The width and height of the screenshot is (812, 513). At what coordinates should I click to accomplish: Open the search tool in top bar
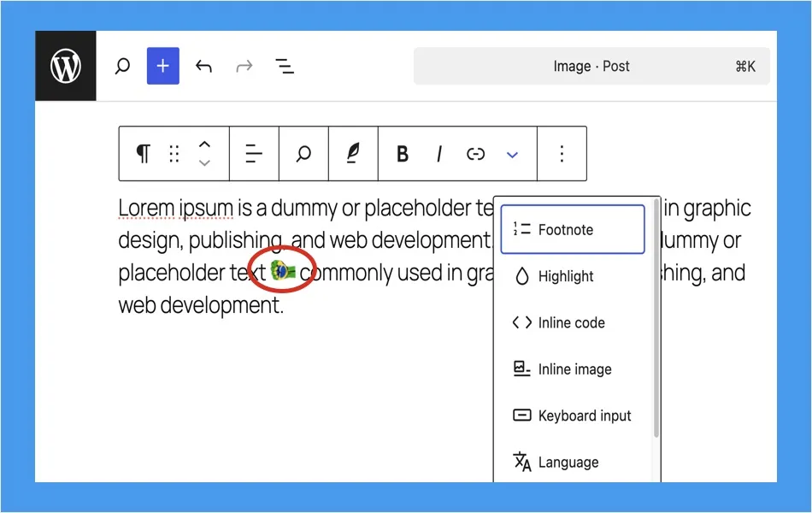coord(122,66)
